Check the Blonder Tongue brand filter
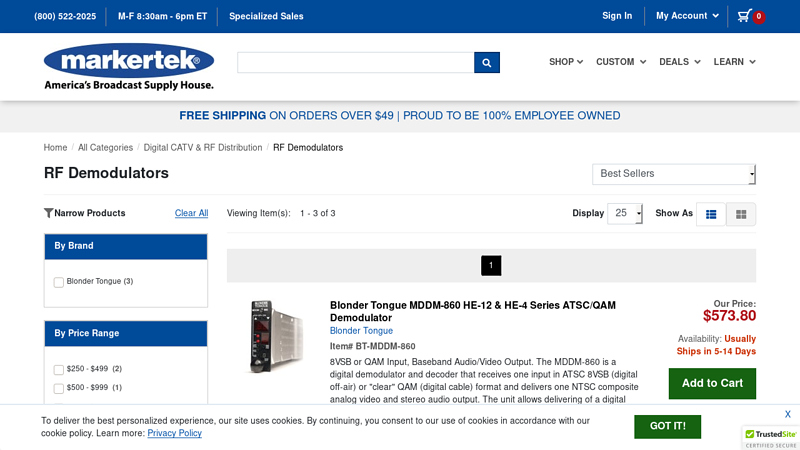The width and height of the screenshot is (800, 450). click(x=59, y=282)
